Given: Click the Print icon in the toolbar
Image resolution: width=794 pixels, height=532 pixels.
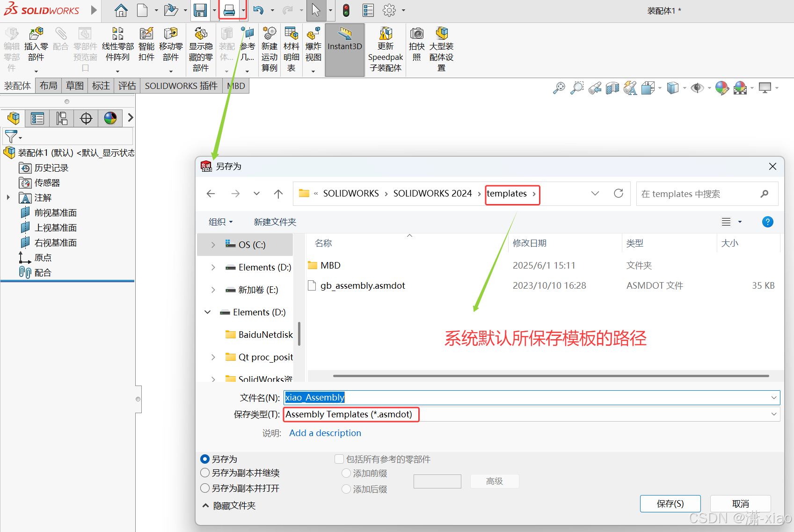Looking at the screenshot, I should (229, 10).
